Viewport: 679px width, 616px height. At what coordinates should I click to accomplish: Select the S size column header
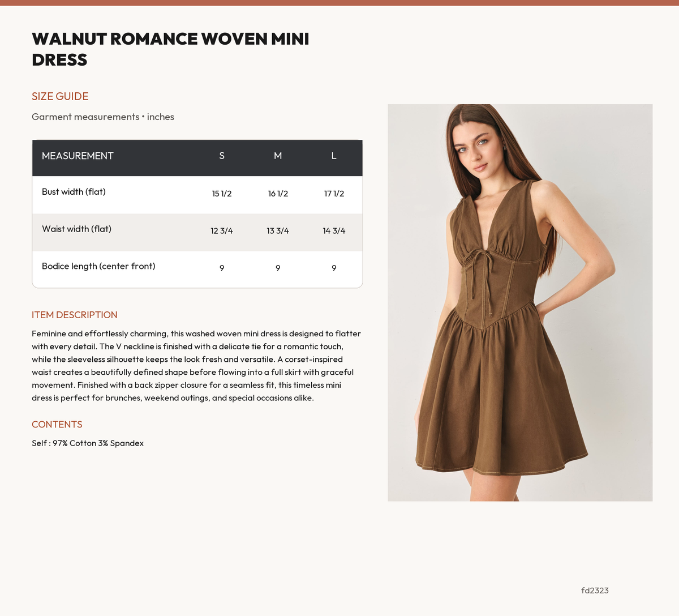[x=222, y=156]
